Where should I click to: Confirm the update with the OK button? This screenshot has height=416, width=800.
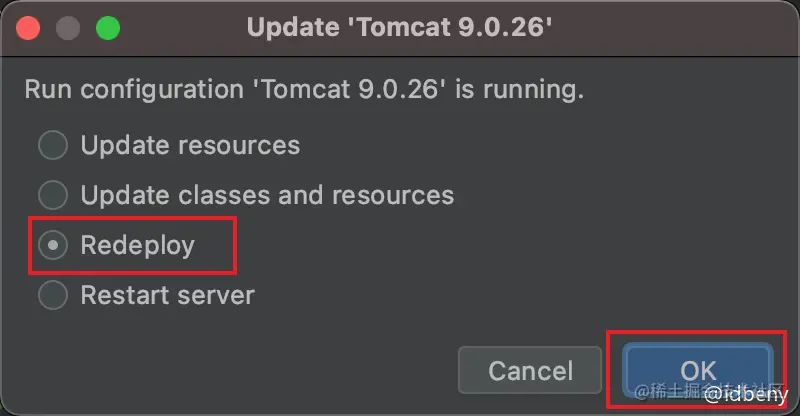point(698,370)
